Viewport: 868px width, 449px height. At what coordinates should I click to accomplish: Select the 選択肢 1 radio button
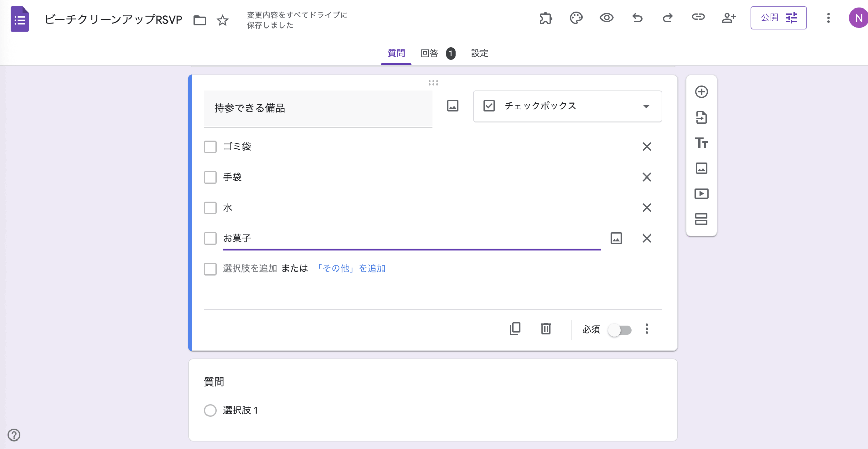(210, 410)
